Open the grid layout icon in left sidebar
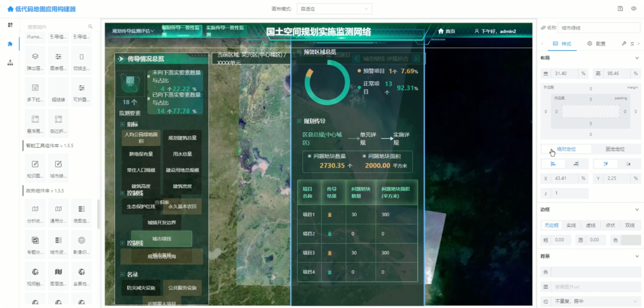The height and width of the screenshot is (308, 644). [10, 25]
